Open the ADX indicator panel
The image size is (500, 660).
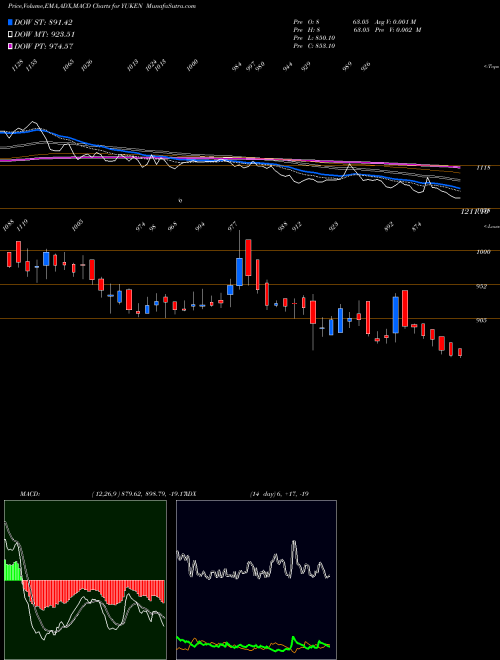tap(256, 580)
